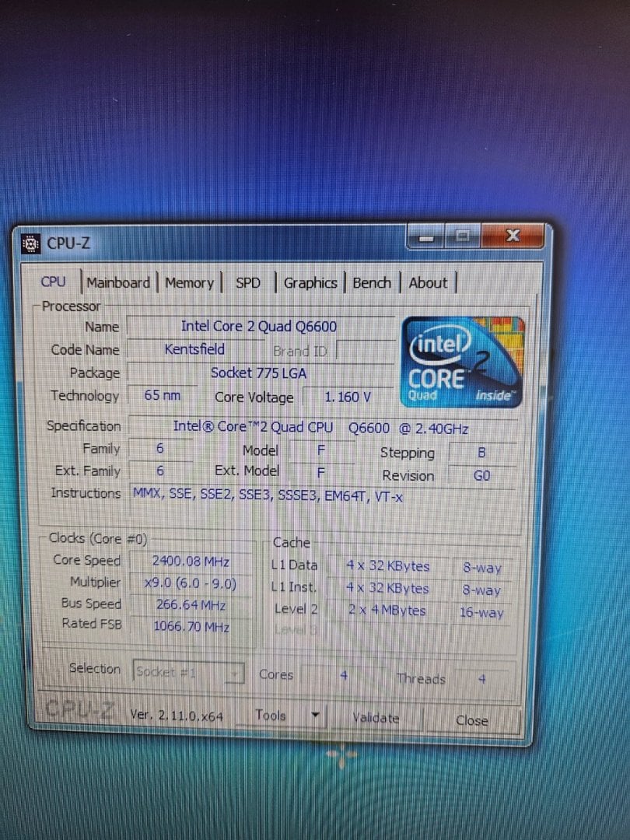This screenshot has width=630, height=840.
Task: Click the Code Name value Kentsfield
Action: [194, 349]
